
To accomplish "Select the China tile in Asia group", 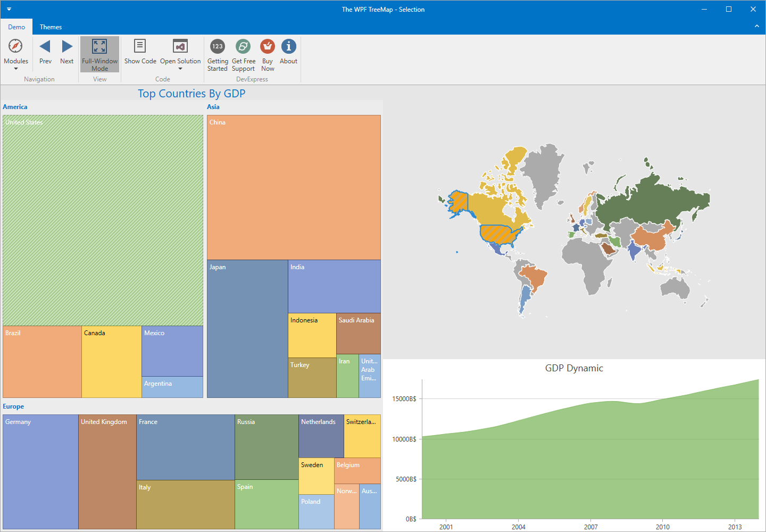I will point(294,186).
